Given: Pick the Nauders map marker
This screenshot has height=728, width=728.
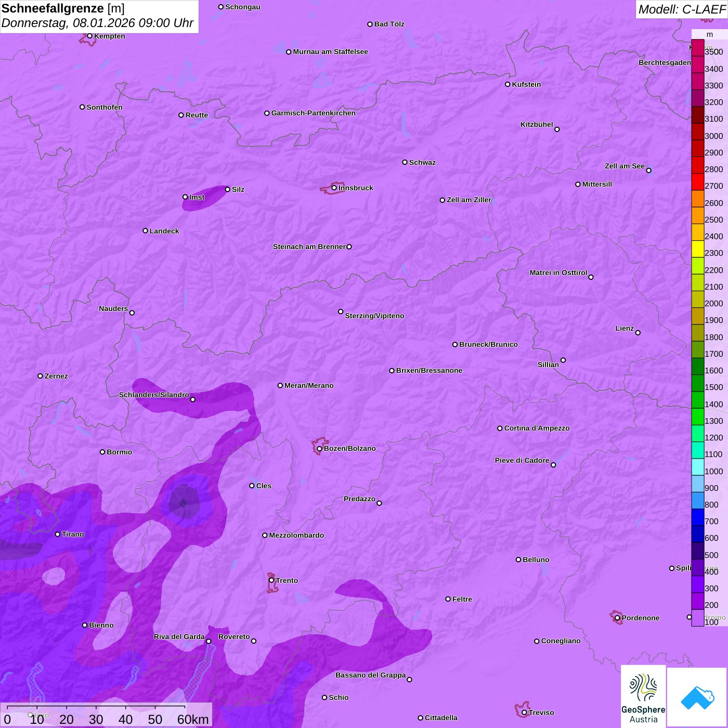Looking at the screenshot, I should point(132,313).
